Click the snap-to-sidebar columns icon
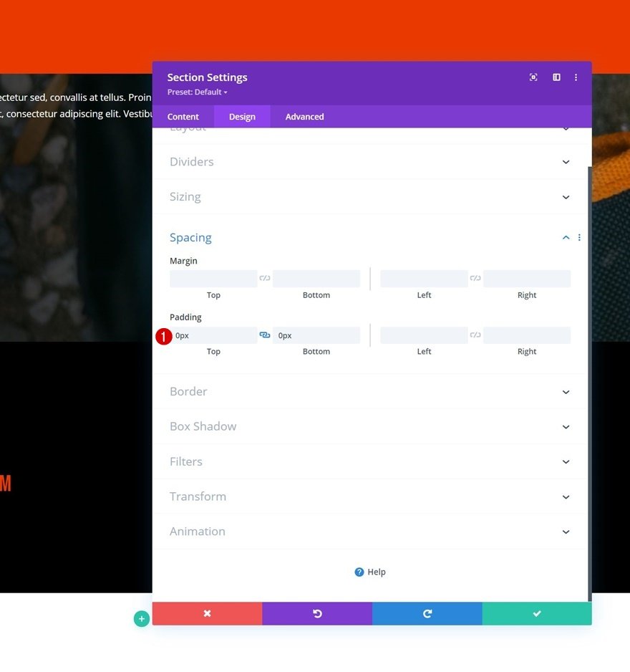Image resolution: width=630 pixels, height=672 pixels. (x=556, y=77)
